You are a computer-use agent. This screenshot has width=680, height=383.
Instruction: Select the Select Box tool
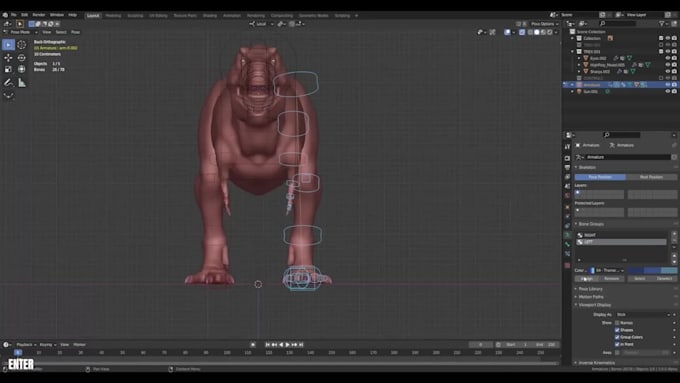pyautogui.click(x=8, y=45)
